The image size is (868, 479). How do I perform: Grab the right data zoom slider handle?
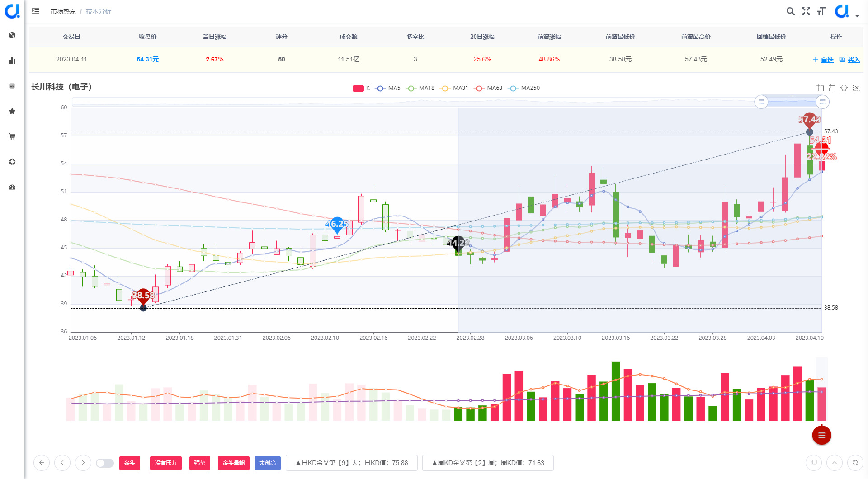tap(822, 102)
